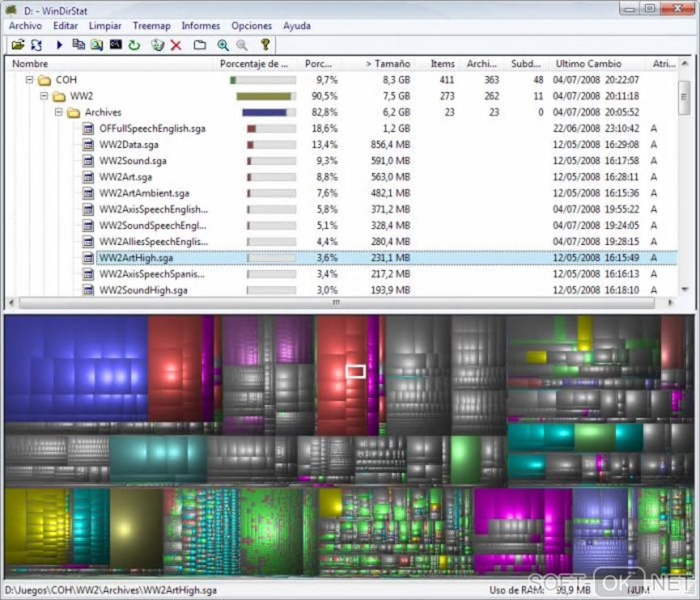Viewport: 700px width, 600px height.
Task: Open the Ayuda menu
Action: [x=297, y=26]
